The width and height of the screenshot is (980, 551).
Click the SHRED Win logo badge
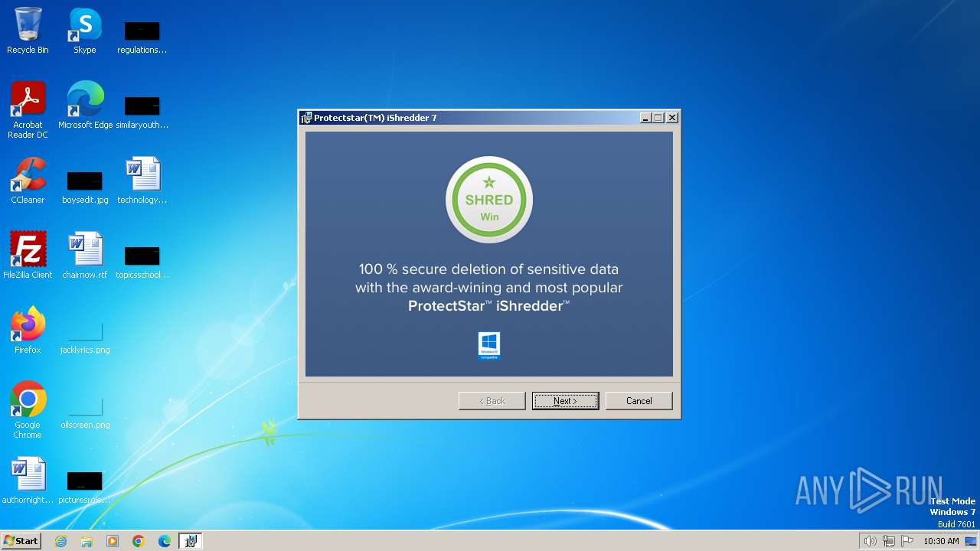[x=489, y=201]
